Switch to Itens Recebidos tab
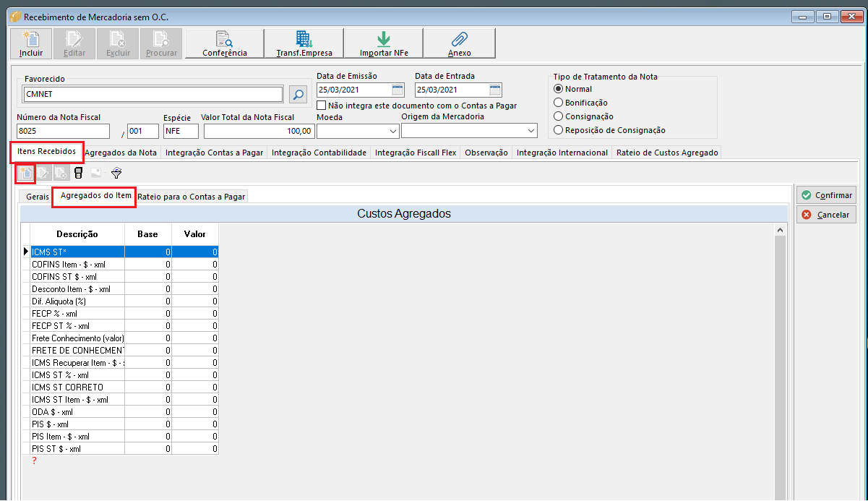This screenshot has width=868, height=501. [46, 152]
